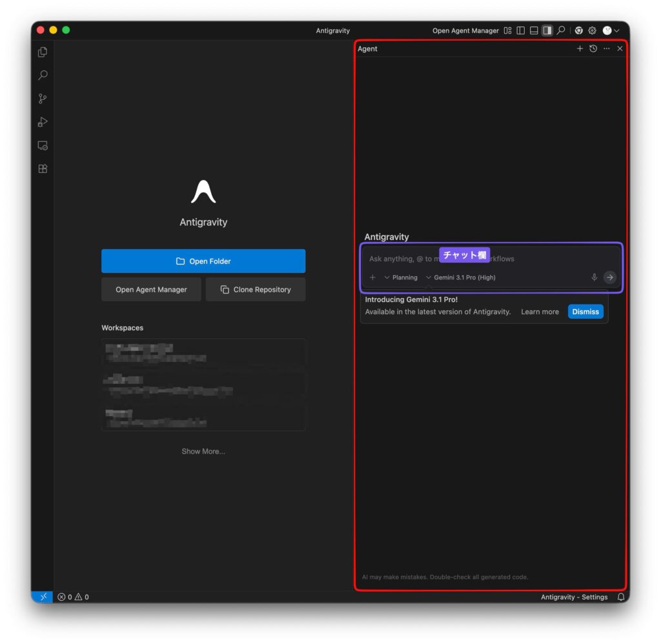Open the Remote Explorer sidebar icon
Image resolution: width=661 pixels, height=644 pixels.
(x=43, y=146)
